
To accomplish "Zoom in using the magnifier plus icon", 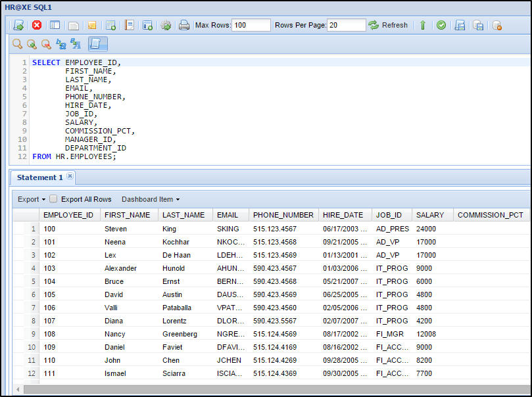I will coord(32,43).
